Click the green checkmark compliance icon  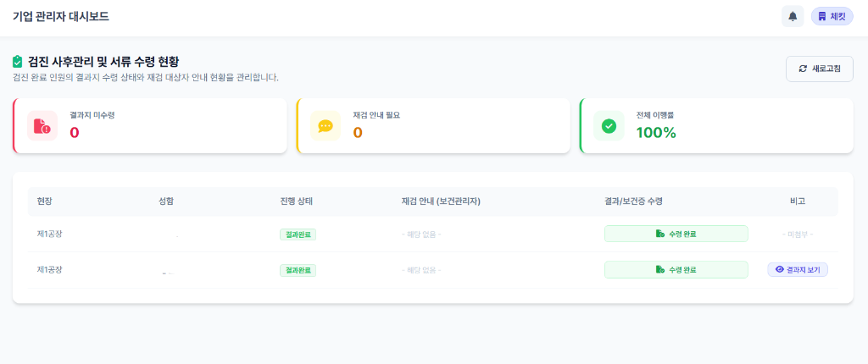coord(609,126)
